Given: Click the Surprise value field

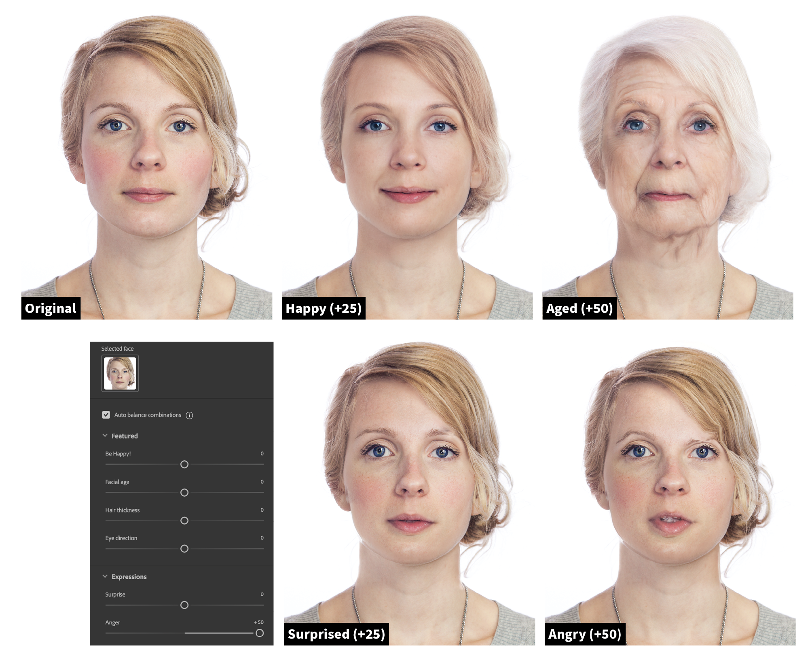Looking at the screenshot, I should pyautogui.click(x=262, y=594).
